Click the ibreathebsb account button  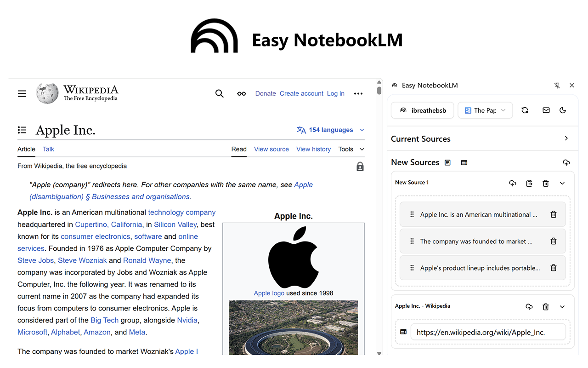pyautogui.click(x=423, y=110)
